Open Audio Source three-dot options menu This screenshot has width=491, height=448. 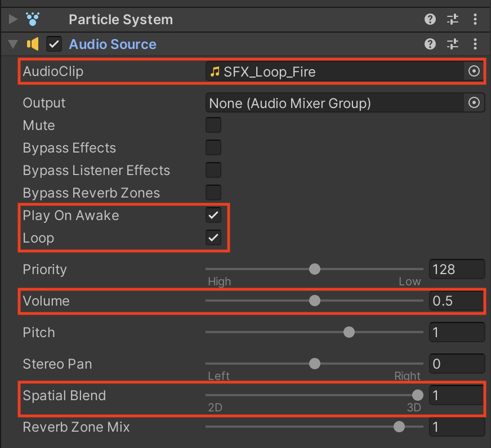click(x=475, y=44)
